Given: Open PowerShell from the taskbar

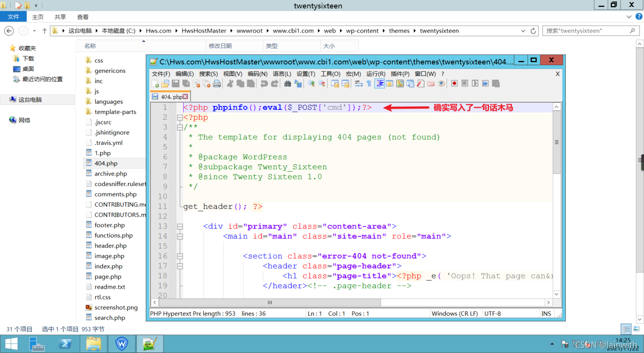Looking at the screenshot, I should (x=65, y=344).
